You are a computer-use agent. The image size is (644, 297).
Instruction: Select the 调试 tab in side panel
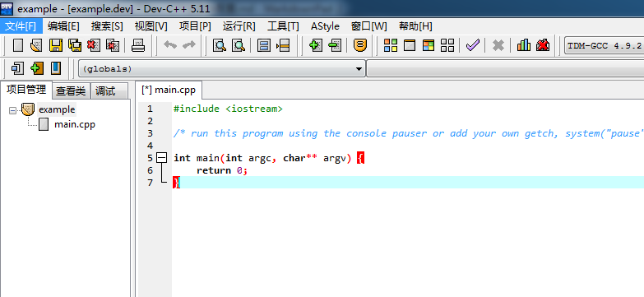pyautogui.click(x=105, y=91)
